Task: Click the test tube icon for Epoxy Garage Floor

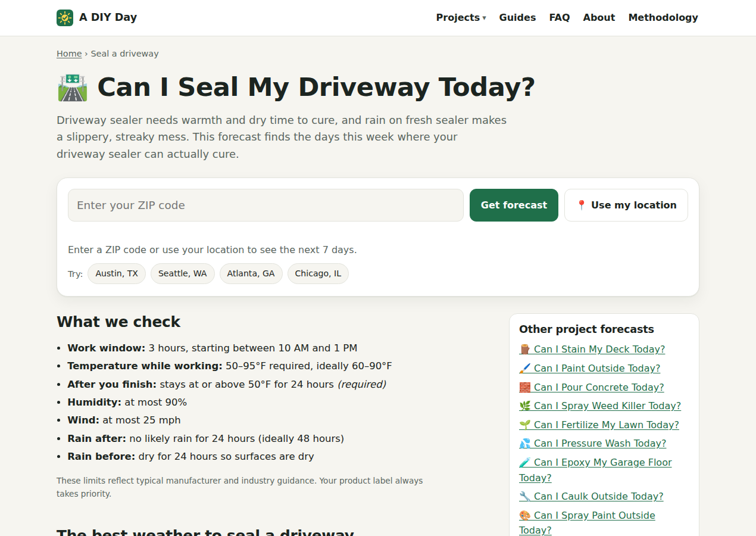Action: pos(524,463)
